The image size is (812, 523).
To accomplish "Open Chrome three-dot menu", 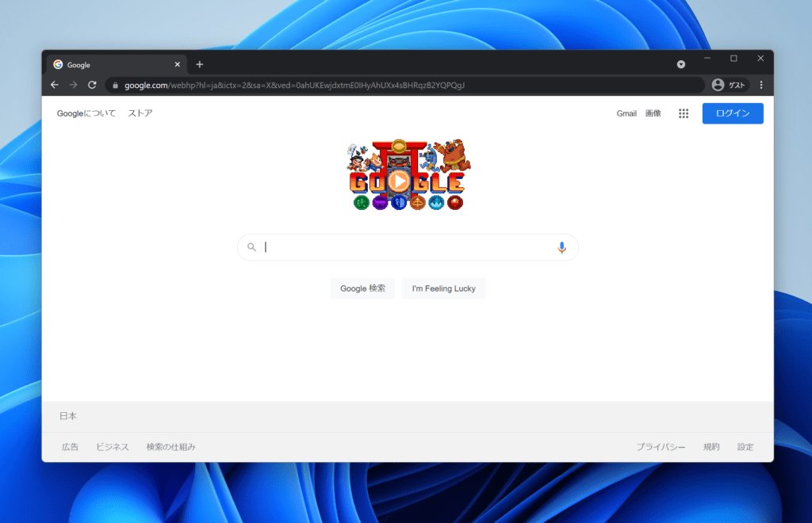I will (761, 85).
